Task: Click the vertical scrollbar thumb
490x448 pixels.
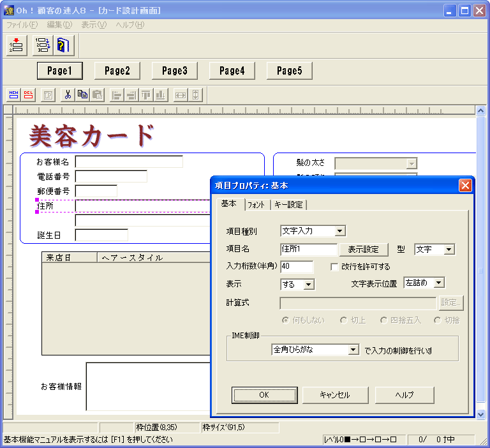Action: click(x=480, y=259)
